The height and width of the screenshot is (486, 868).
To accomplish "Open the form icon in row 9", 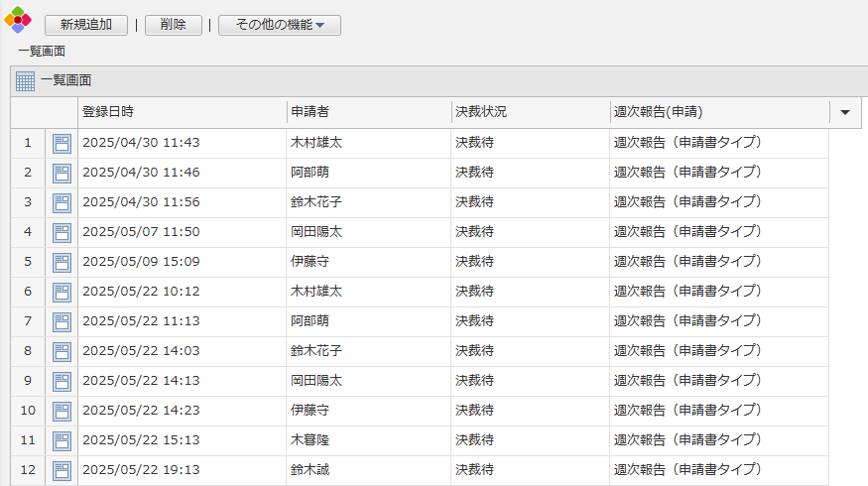I will point(62,381).
